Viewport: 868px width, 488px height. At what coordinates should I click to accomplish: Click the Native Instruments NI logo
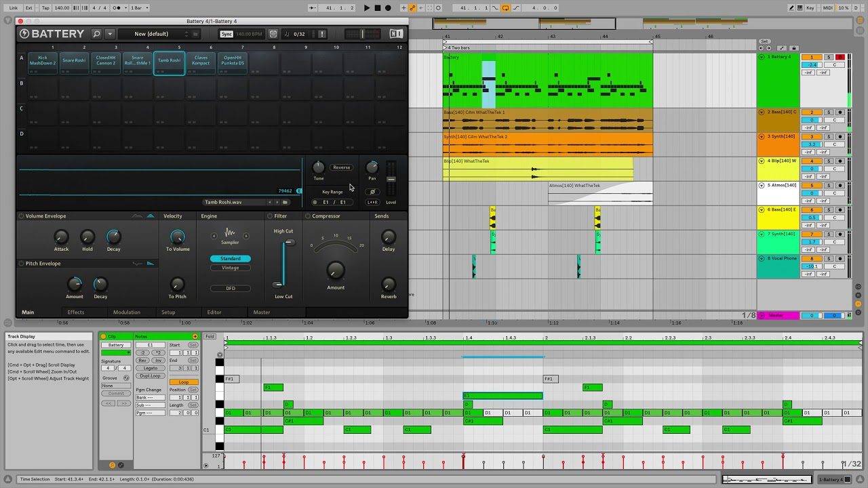pos(396,34)
